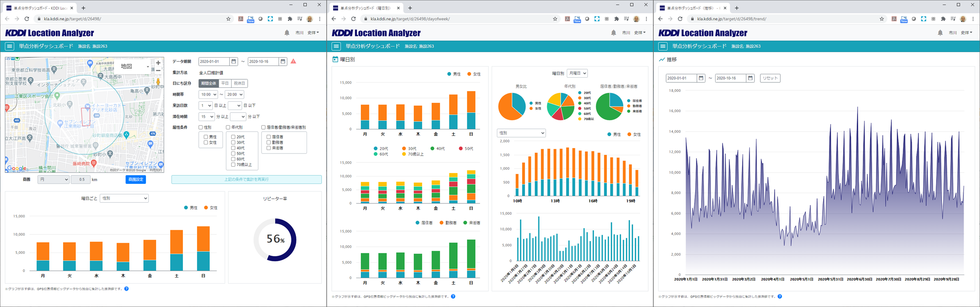Select the 期間全体 day-type tab

(209, 84)
